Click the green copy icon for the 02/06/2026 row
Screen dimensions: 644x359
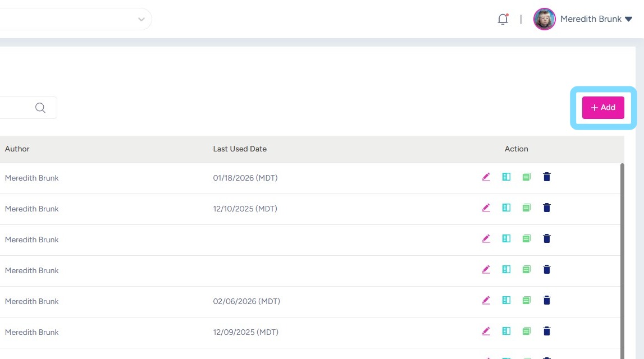pyautogui.click(x=526, y=301)
